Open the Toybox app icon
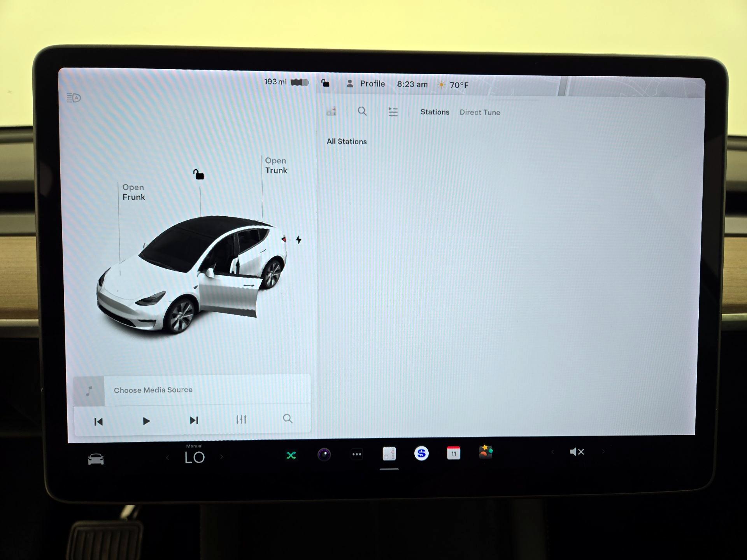The height and width of the screenshot is (560, 747). [486, 452]
